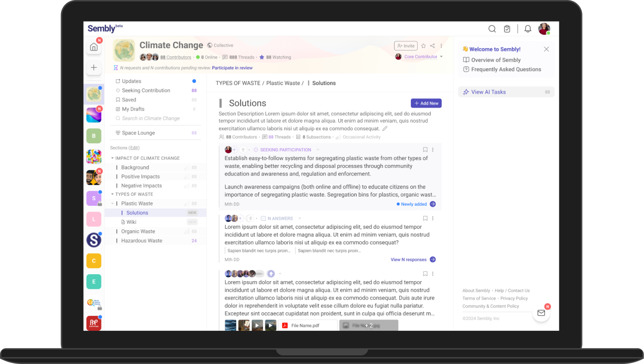Collapse the IMPACT OF CLIMATE CHANGE group
This screenshot has height=364, width=644.
point(112,158)
